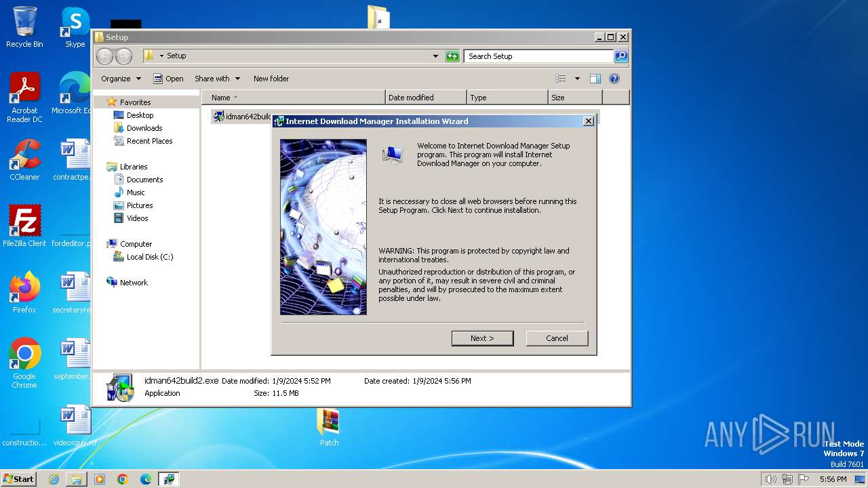868x488 pixels.
Task: Open the network status tray icon
Action: (x=787, y=479)
